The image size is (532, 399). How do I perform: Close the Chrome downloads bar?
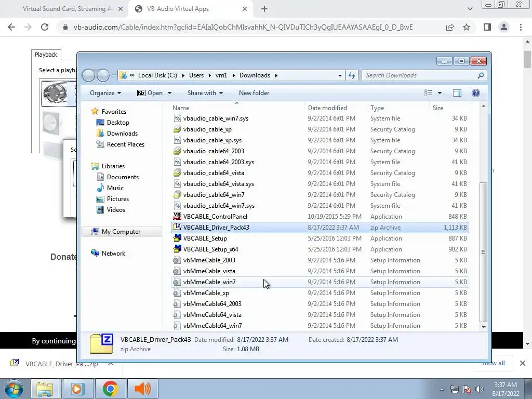pyautogui.click(x=523, y=363)
